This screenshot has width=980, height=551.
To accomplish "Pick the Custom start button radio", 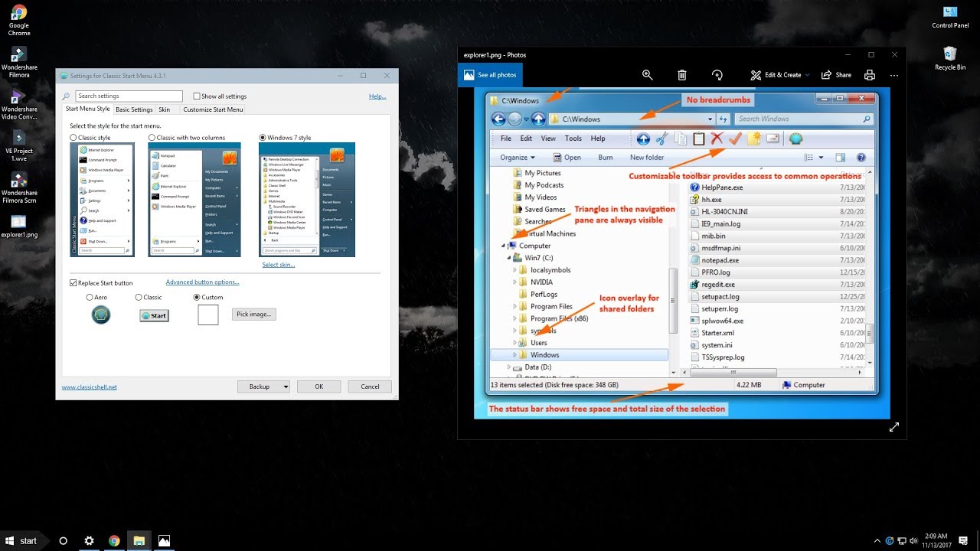I will coord(197,297).
